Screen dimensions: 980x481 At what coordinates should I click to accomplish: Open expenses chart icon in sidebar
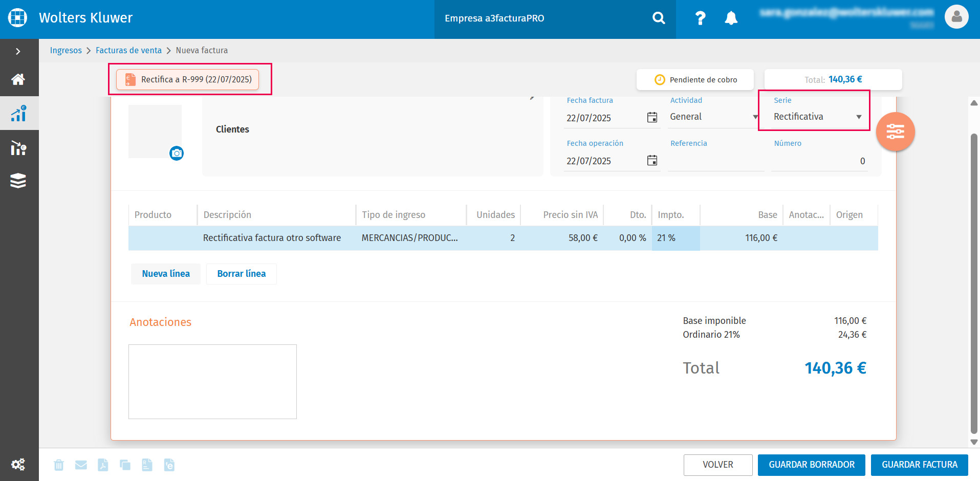18,148
